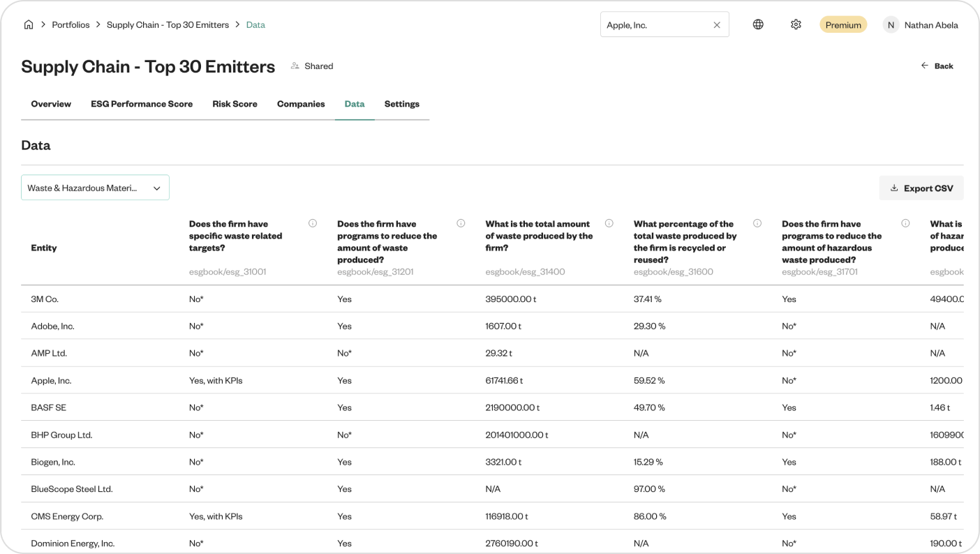The image size is (980, 554).
Task: Select the BlueScope Steel Ltd. entity
Action: coord(72,489)
